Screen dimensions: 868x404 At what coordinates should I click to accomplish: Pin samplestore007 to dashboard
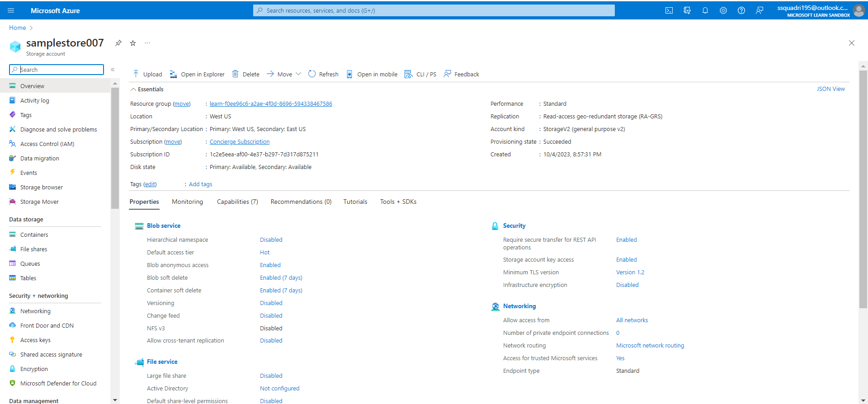click(118, 43)
